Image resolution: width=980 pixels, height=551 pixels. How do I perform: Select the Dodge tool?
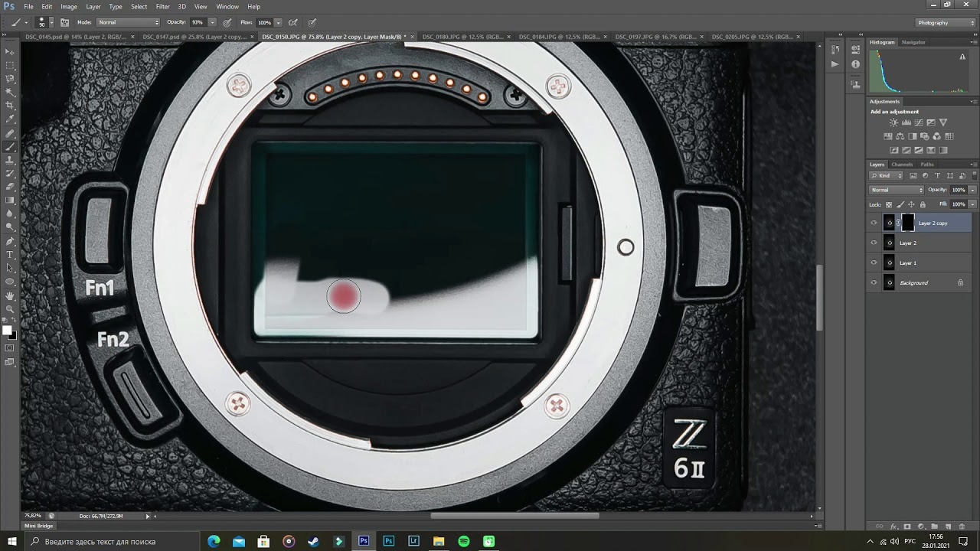click(x=10, y=227)
